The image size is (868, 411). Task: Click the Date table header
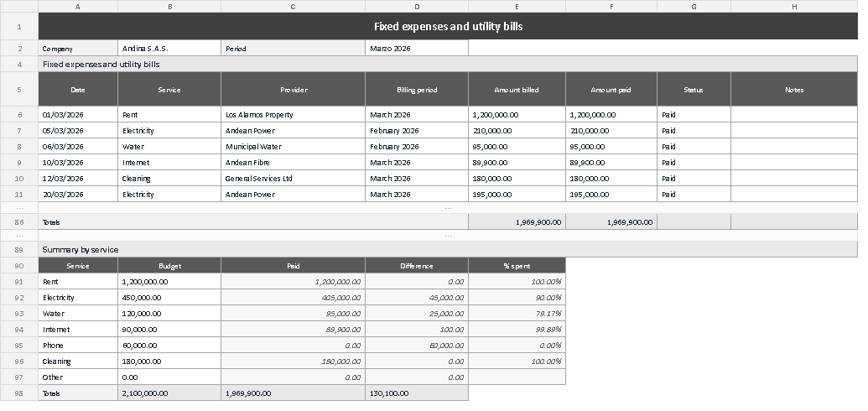[78, 89]
